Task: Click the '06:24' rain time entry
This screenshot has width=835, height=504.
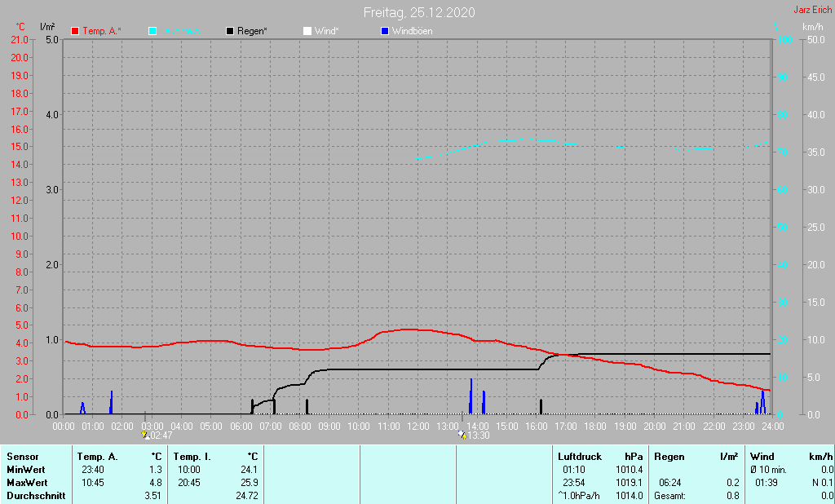Action: (670, 483)
